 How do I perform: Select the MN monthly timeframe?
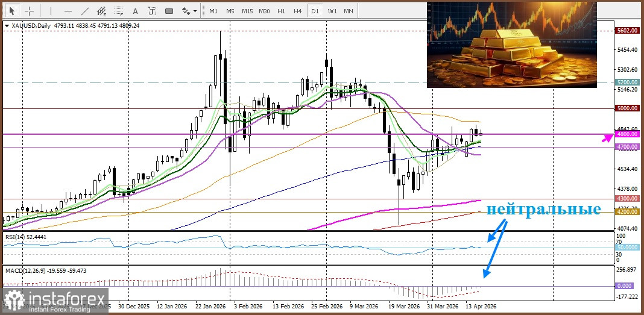[x=349, y=11]
